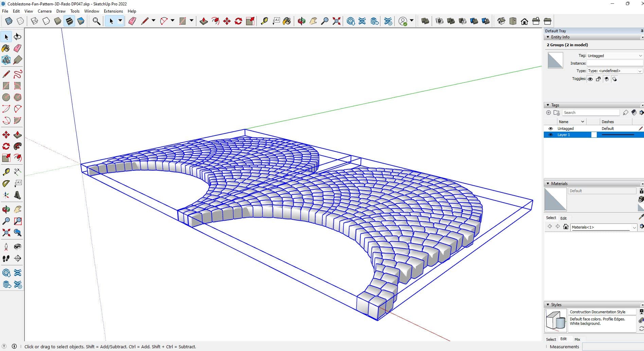Select the Paint Bucket tool
Image resolution: width=644 pixels, height=351 pixels.
tap(6, 48)
